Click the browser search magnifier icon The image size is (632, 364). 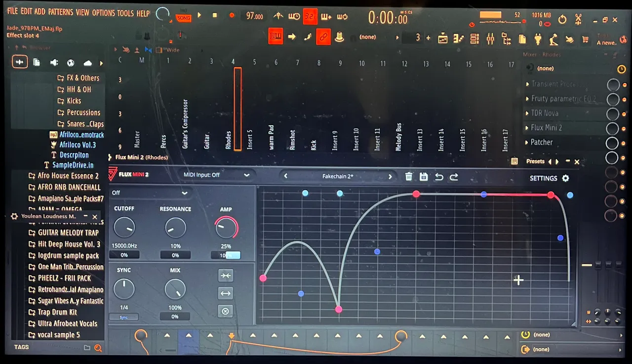tap(98, 348)
